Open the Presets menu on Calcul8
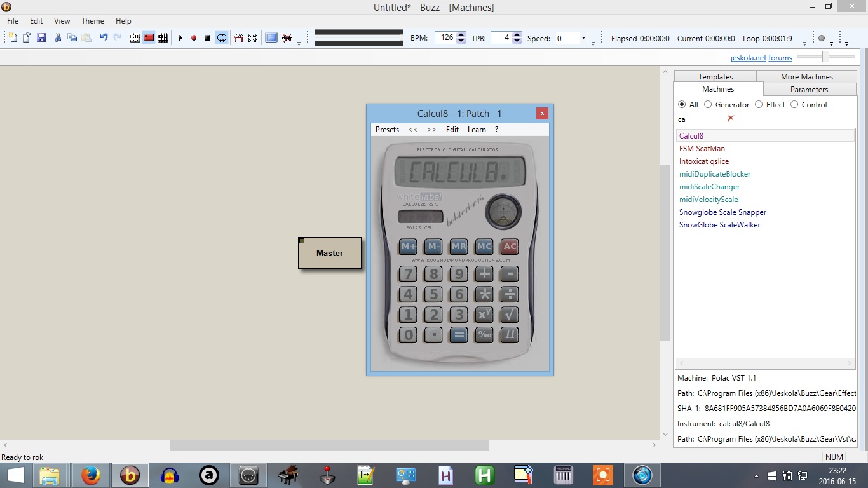This screenshot has width=868, height=488. pos(387,129)
